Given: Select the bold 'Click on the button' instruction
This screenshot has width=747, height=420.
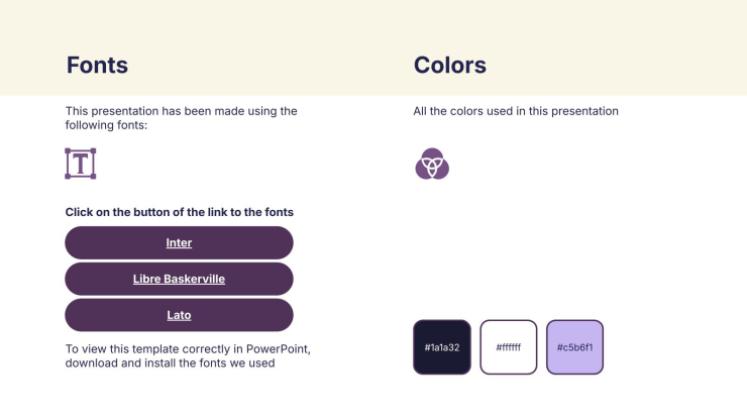Looking at the screenshot, I should coord(179,212).
